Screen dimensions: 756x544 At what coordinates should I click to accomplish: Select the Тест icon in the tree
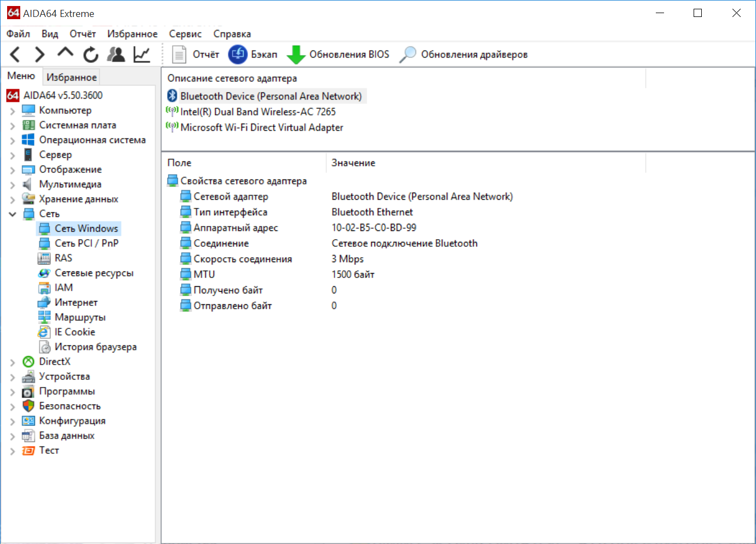(28, 450)
